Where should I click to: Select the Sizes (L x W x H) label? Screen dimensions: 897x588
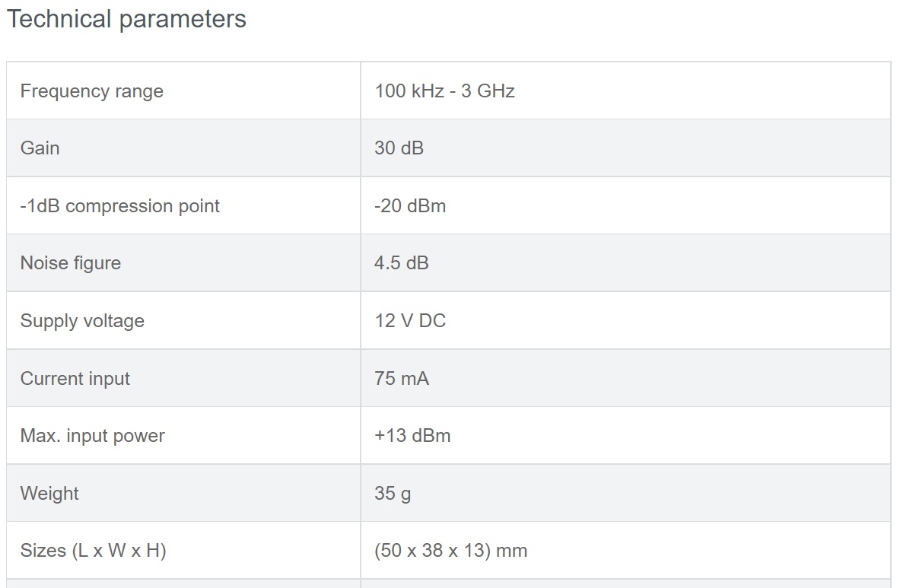(94, 550)
